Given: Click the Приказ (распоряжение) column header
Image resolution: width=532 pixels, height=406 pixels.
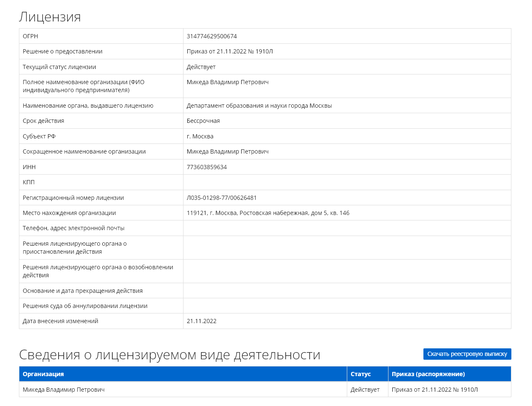Looking at the screenshot, I should click(x=428, y=374).
